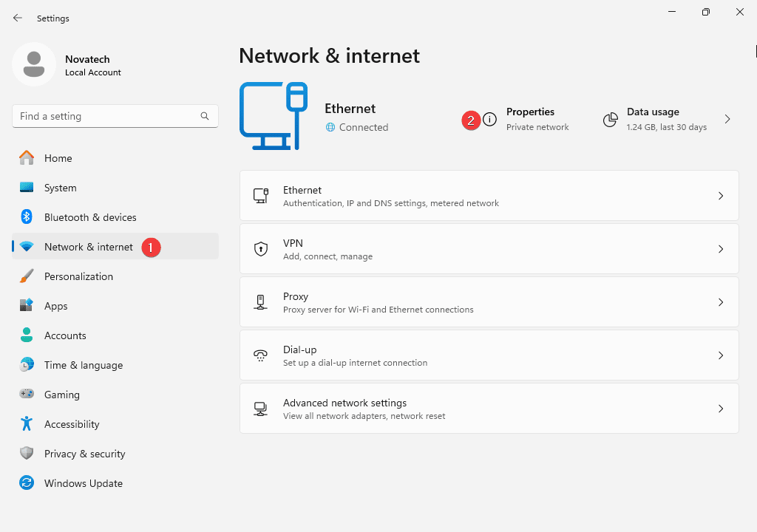Focus the Find a setting search box
This screenshot has width=757, height=532.
(107, 116)
